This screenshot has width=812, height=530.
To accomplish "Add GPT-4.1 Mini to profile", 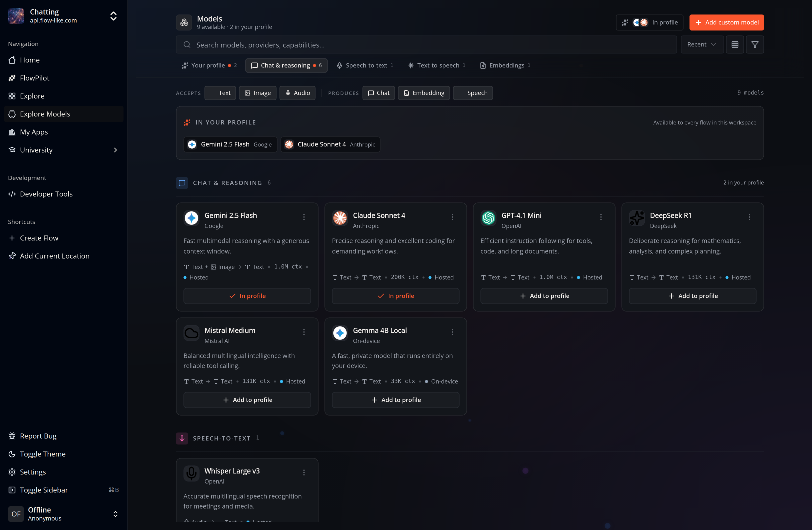I will 544,296.
